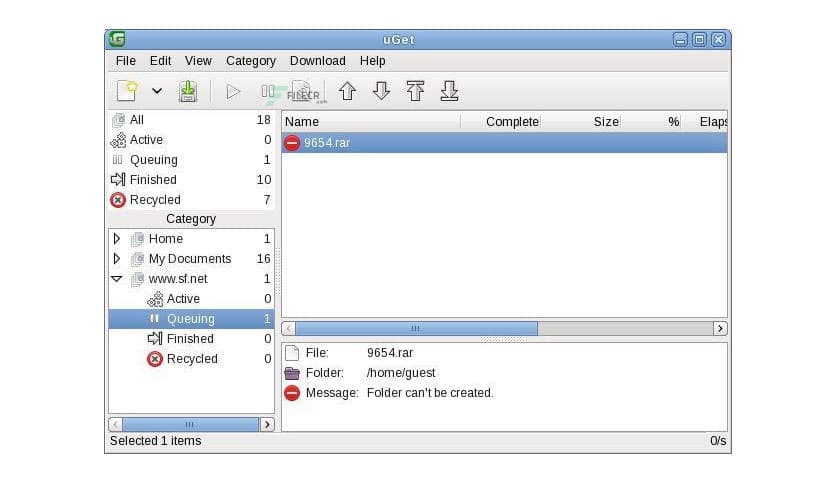The image size is (836, 484).
Task: Click the /home/guest folder path text
Action: click(x=401, y=373)
